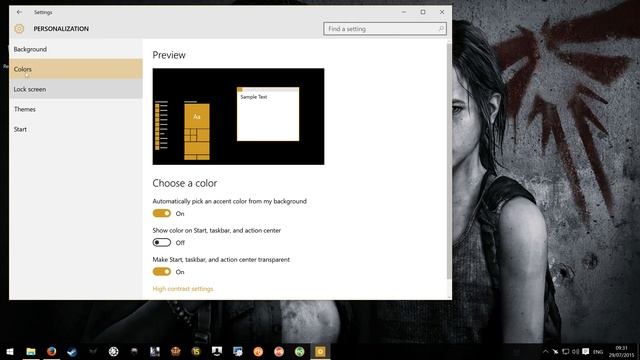The image size is (640, 360).
Task: Click the white circular wheel taskbar icon
Action: click(x=113, y=351)
